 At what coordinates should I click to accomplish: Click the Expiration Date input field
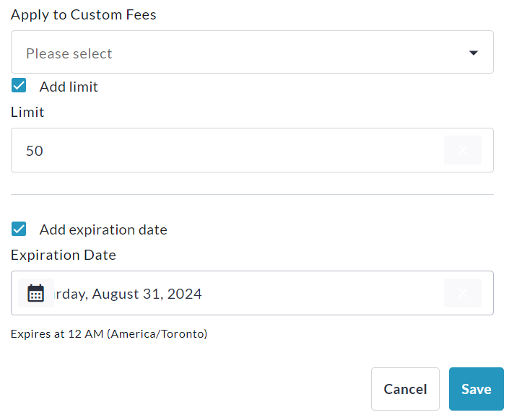click(318, 293)
